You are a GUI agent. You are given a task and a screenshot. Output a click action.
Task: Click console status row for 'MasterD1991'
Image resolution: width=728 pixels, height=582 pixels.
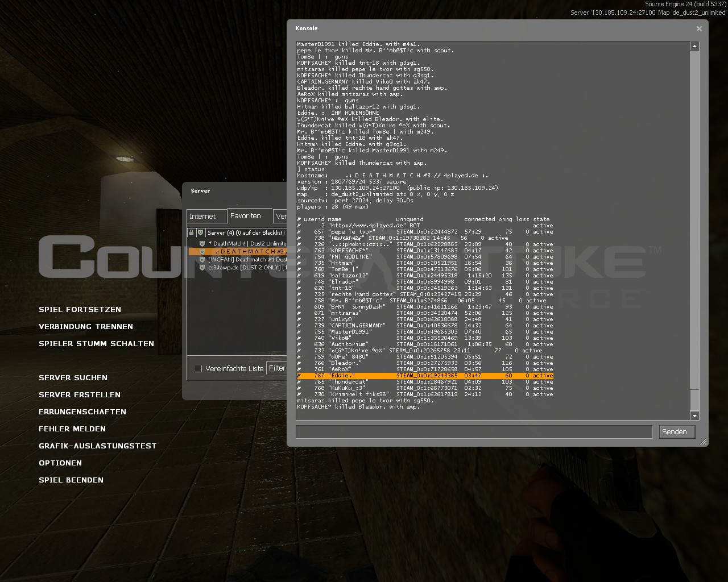[x=425, y=332]
